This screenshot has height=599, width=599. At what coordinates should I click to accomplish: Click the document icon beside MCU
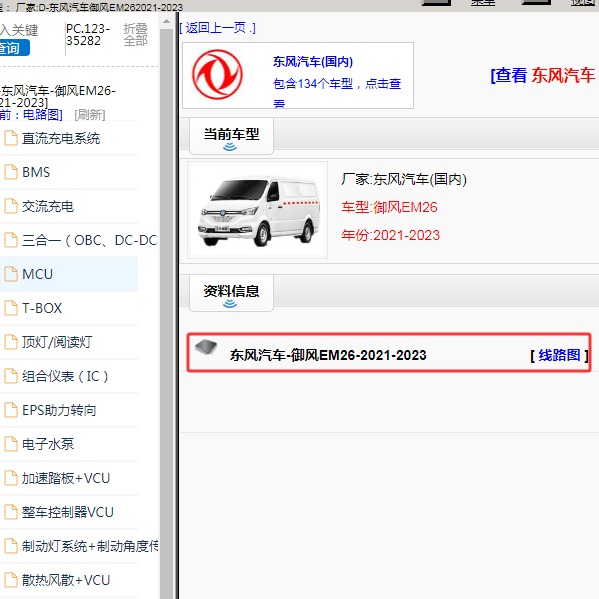pos(11,274)
